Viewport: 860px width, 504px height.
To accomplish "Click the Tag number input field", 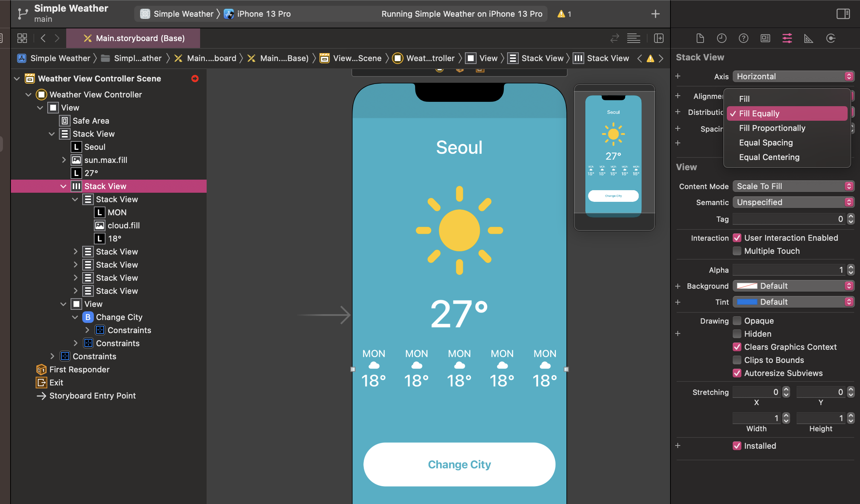I will [x=789, y=219].
